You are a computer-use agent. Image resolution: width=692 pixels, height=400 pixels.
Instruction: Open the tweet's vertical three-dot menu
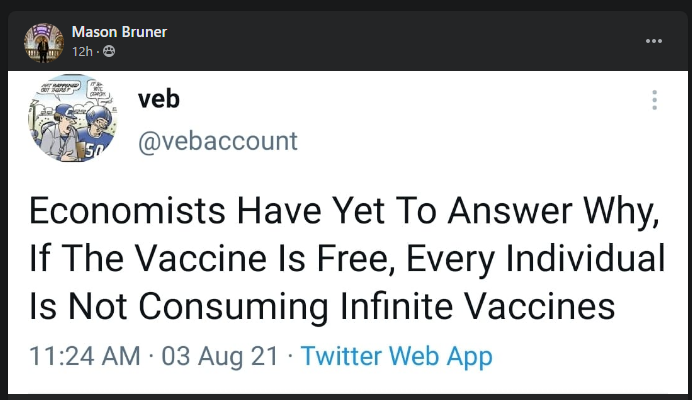pyautogui.click(x=654, y=100)
